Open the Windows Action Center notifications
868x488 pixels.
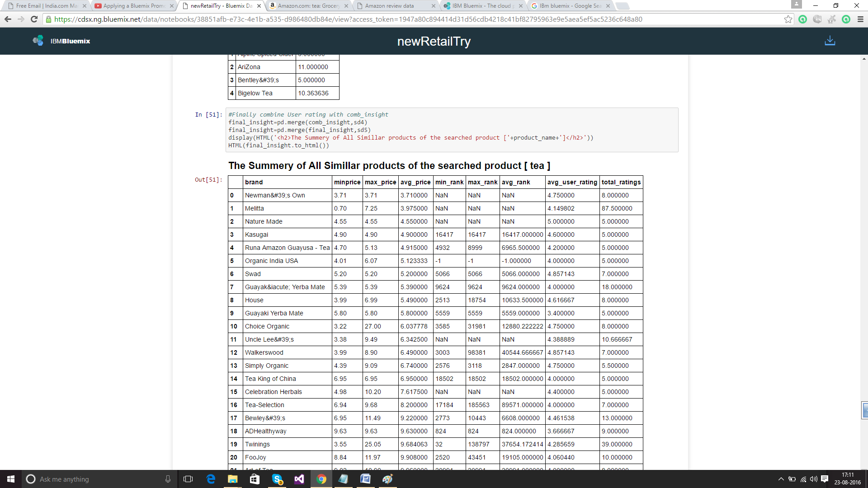click(825, 479)
